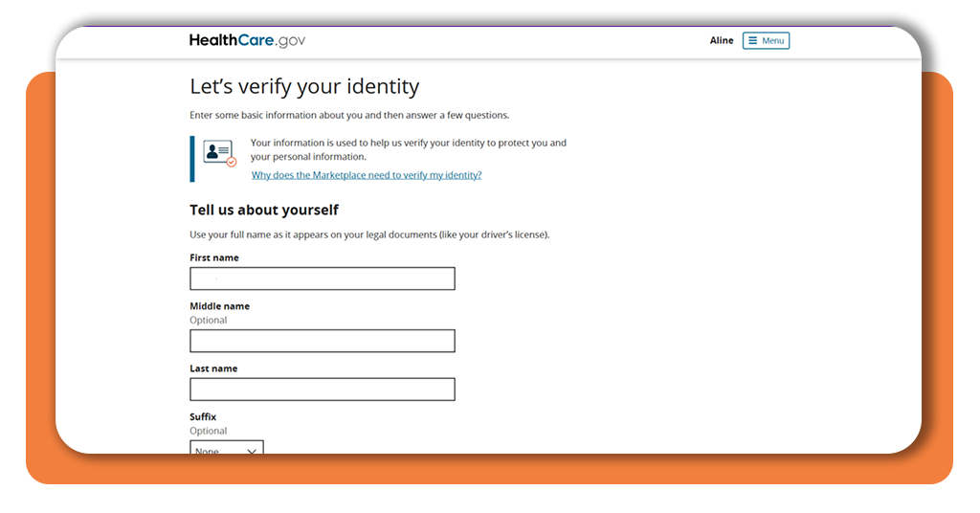980x513 pixels.
Task: Select the Suffix label
Action: 203,416
